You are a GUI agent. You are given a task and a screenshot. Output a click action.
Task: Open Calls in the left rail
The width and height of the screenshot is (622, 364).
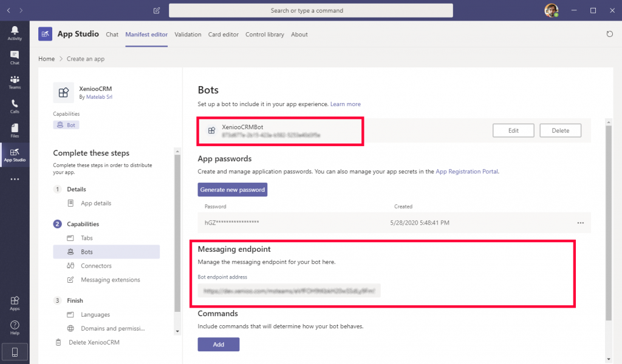point(15,106)
